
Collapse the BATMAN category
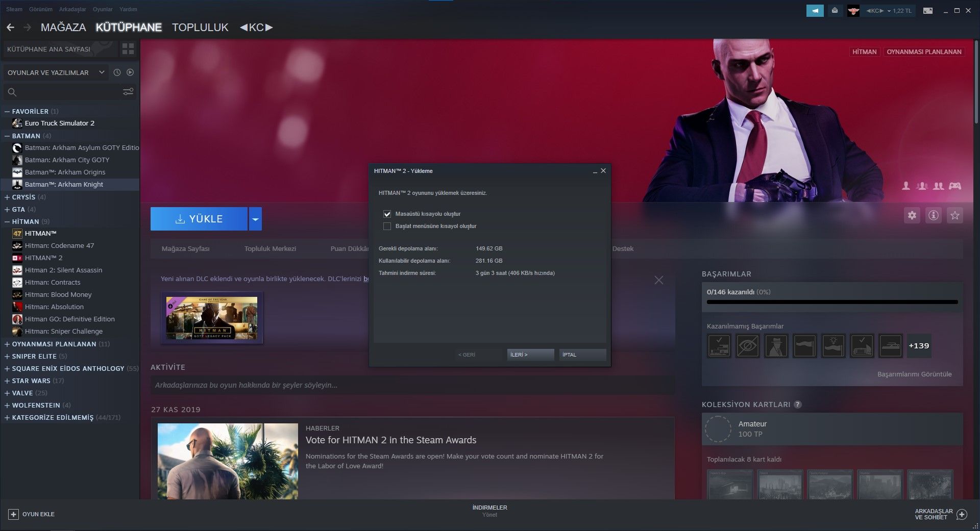coord(7,136)
